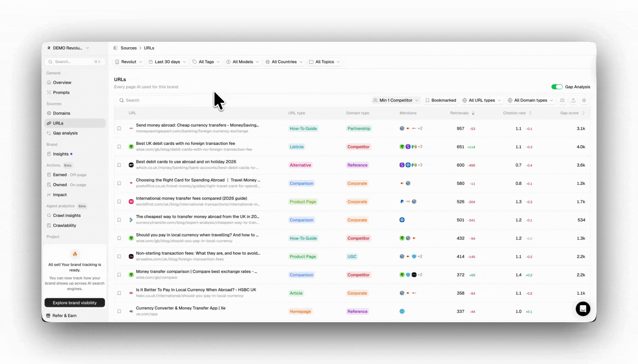Image resolution: width=638 pixels, height=364 pixels.
Task: Sort by Citation rate using its sort arrows
Action: point(530,113)
